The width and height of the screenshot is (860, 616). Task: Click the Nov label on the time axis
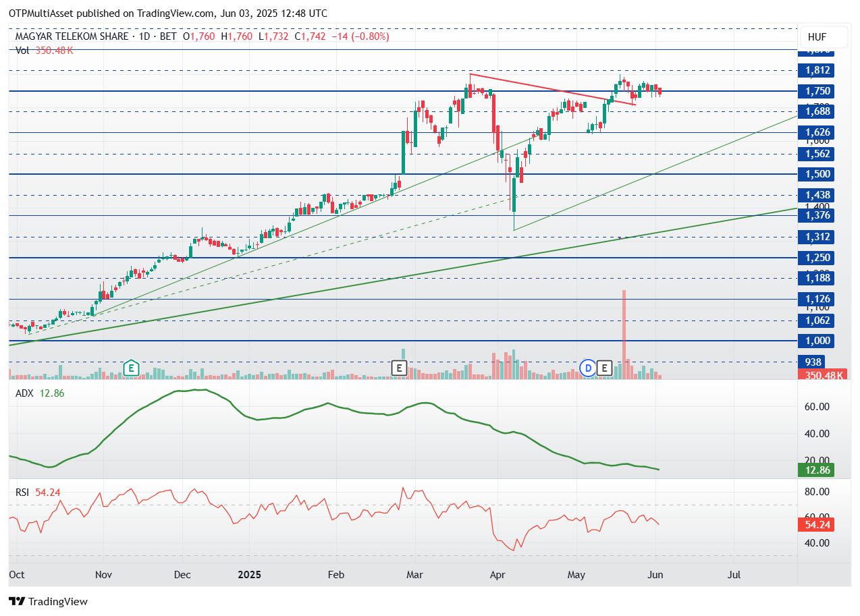103,575
